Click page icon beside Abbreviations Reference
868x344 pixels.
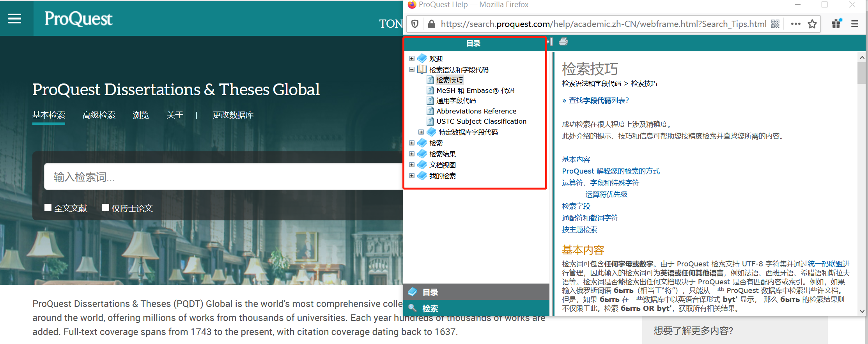point(430,111)
